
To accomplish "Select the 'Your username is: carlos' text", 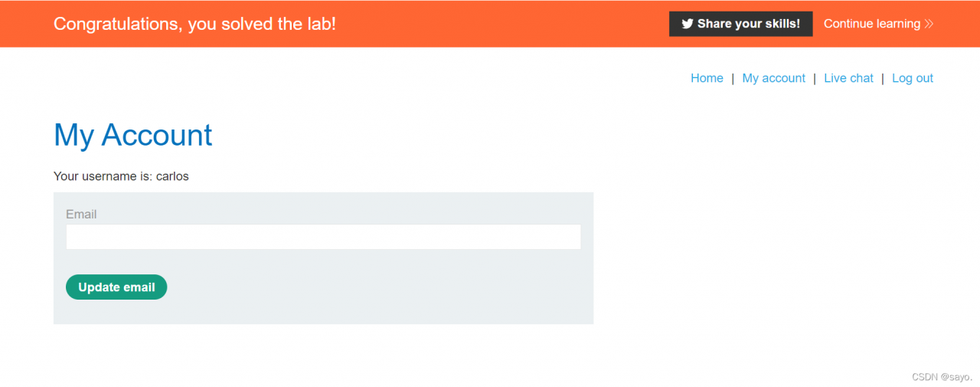I will point(121,176).
